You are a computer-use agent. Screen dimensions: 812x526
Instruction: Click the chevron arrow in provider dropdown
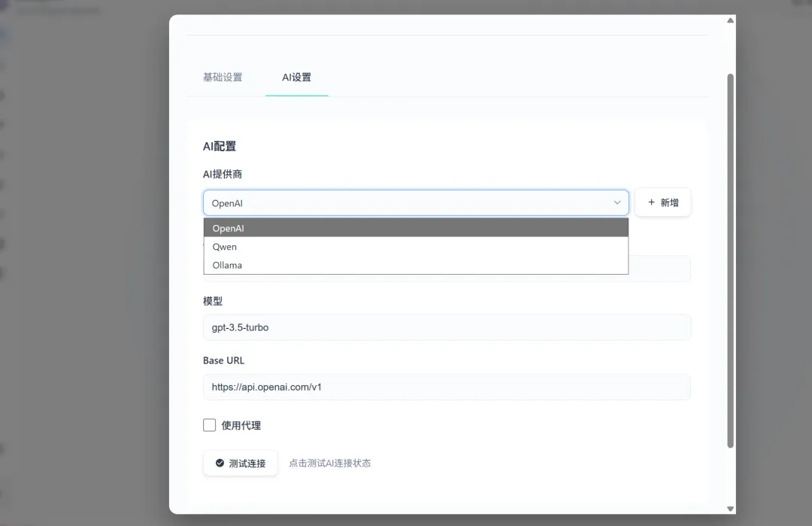[617, 202]
